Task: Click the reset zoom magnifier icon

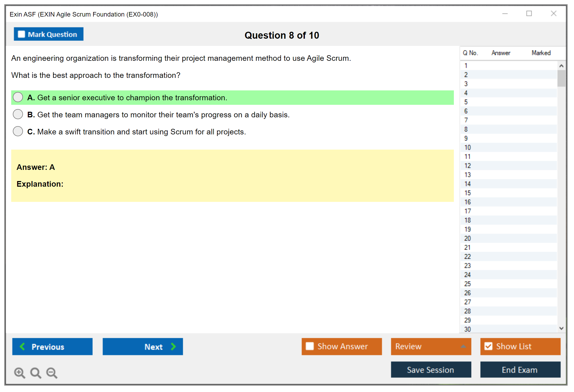Action: (35, 372)
